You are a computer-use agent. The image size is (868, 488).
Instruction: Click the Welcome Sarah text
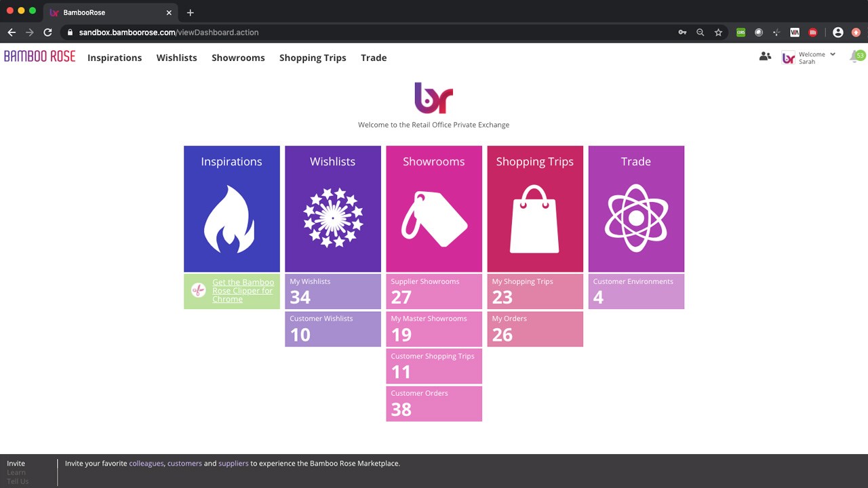click(812, 58)
